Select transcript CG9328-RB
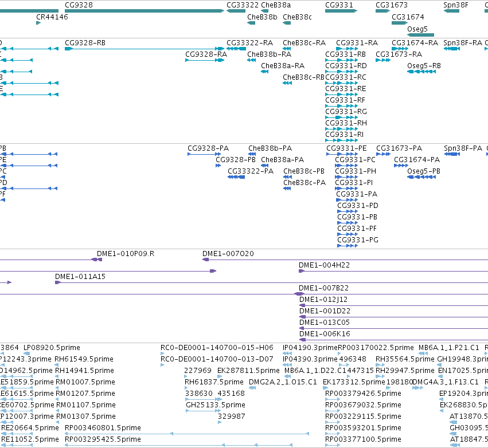 [145, 49]
